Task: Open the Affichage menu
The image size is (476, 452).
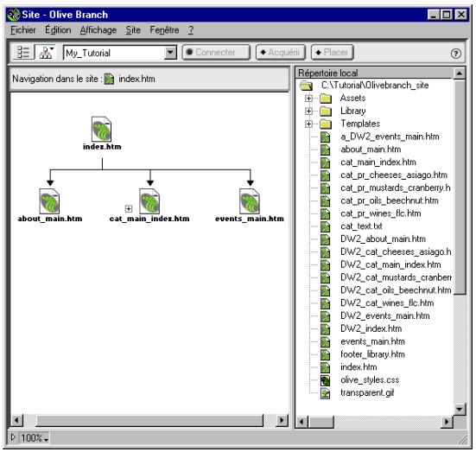Action: click(x=98, y=29)
